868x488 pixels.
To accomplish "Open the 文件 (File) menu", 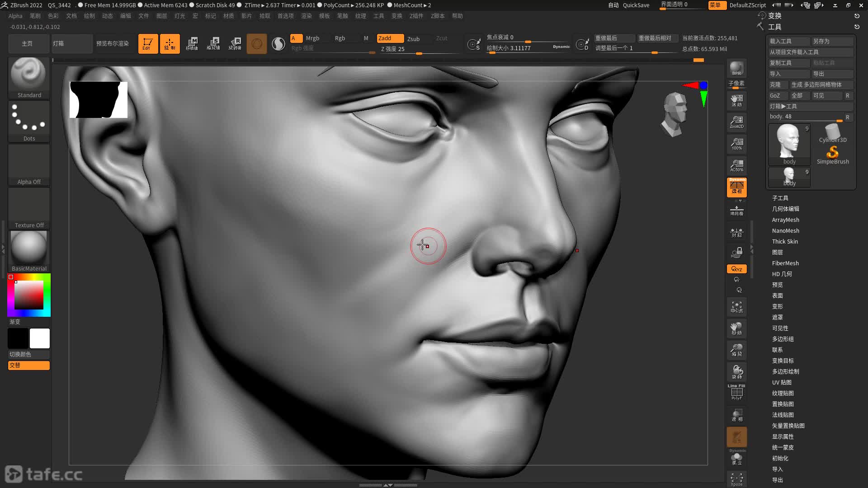I will point(144,16).
